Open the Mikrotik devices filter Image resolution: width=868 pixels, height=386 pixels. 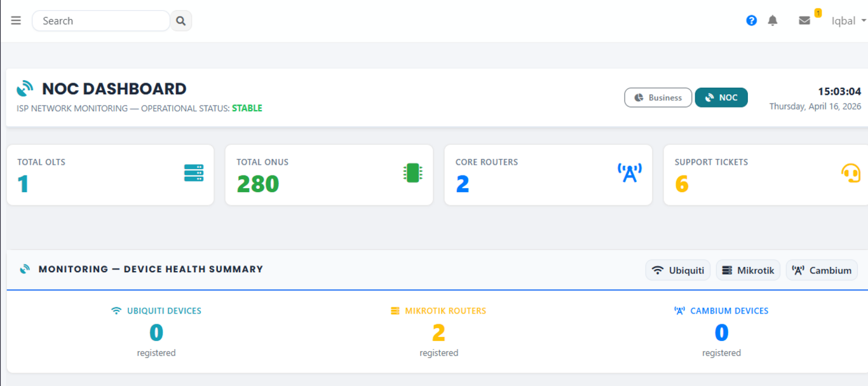click(748, 270)
